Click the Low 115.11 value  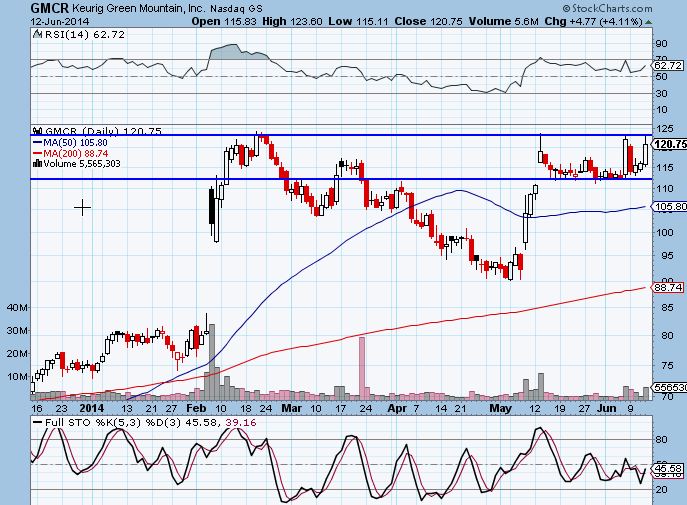(358, 21)
